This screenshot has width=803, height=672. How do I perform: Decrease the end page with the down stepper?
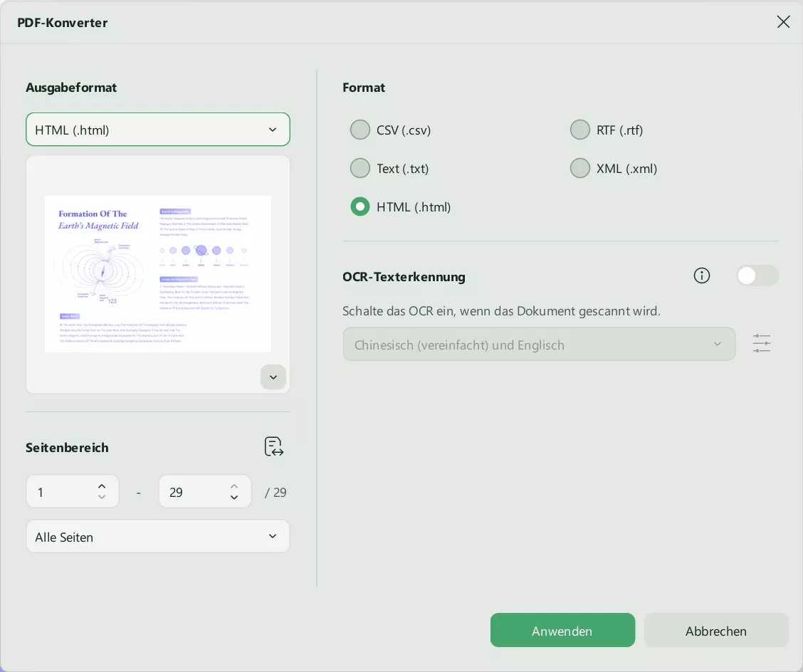(234, 498)
